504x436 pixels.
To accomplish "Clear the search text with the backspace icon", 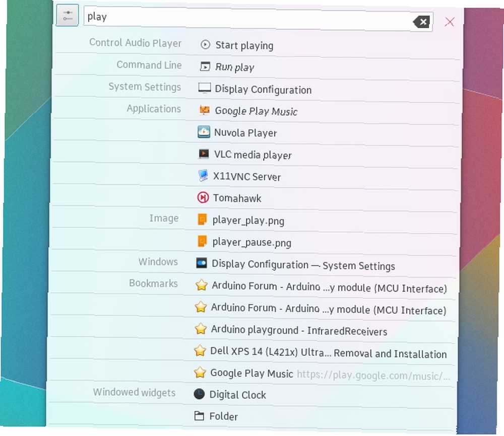I will 421,22.
